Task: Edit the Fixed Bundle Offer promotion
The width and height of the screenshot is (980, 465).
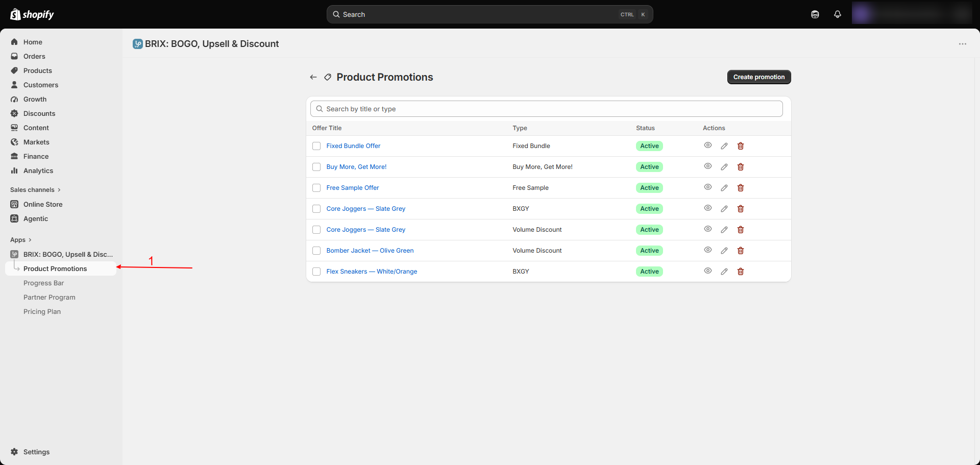Action: tap(724, 146)
